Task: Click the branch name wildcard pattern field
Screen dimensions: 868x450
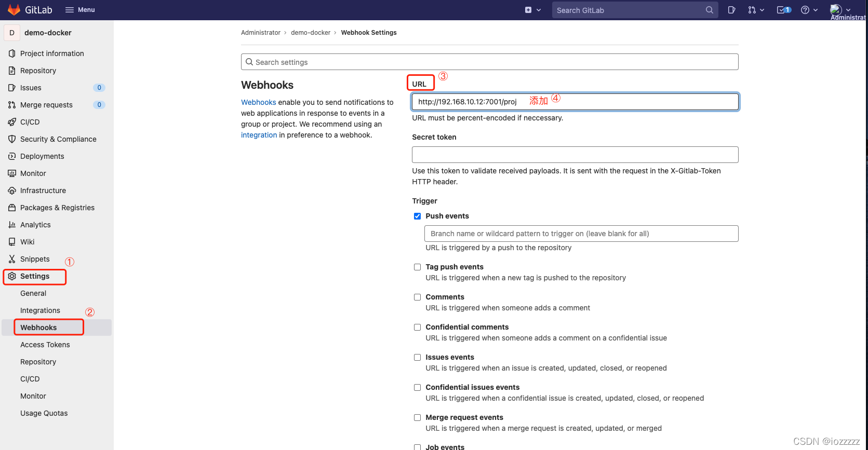Action: 581,234
